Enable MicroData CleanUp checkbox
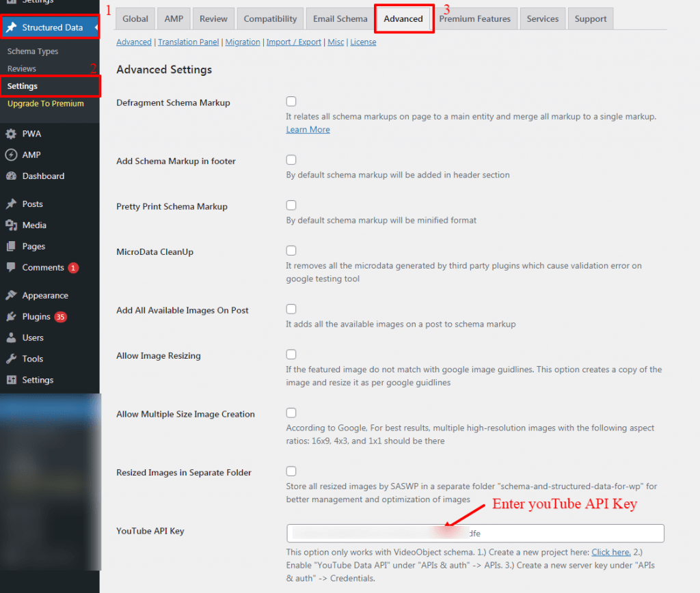700x593 pixels. pos(291,251)
